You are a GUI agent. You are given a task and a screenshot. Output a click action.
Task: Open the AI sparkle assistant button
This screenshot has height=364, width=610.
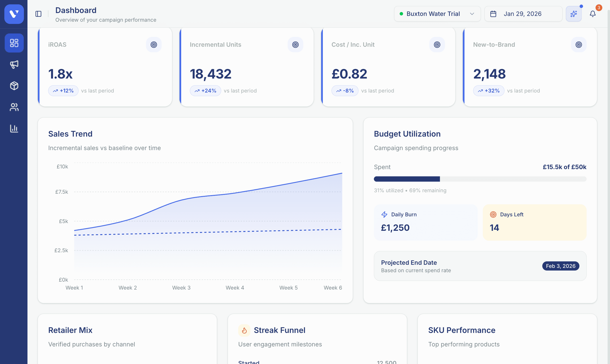pos(574,14)
